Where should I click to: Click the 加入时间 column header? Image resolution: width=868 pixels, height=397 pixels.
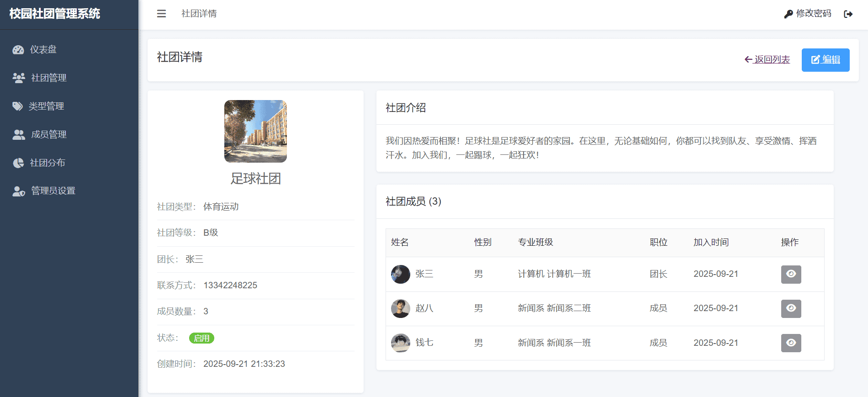[711, 243]
